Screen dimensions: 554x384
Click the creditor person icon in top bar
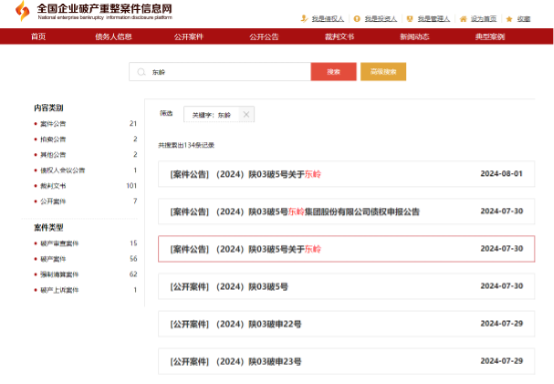click(304, 18)
